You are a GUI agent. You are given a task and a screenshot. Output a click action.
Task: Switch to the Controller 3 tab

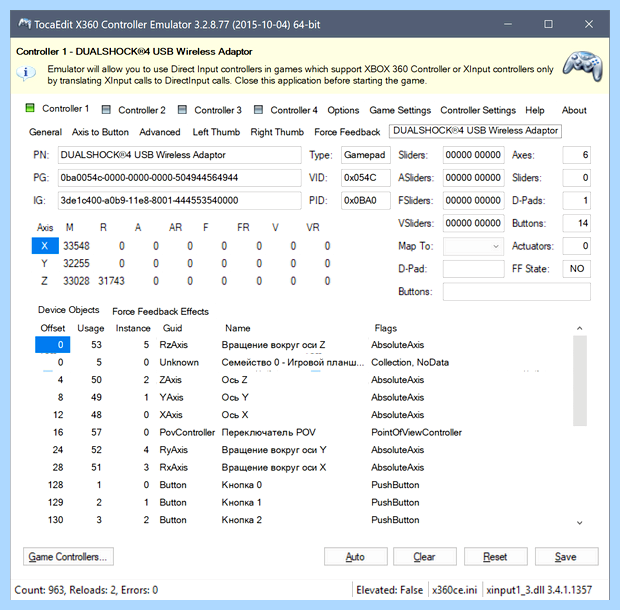click(217, 110)
